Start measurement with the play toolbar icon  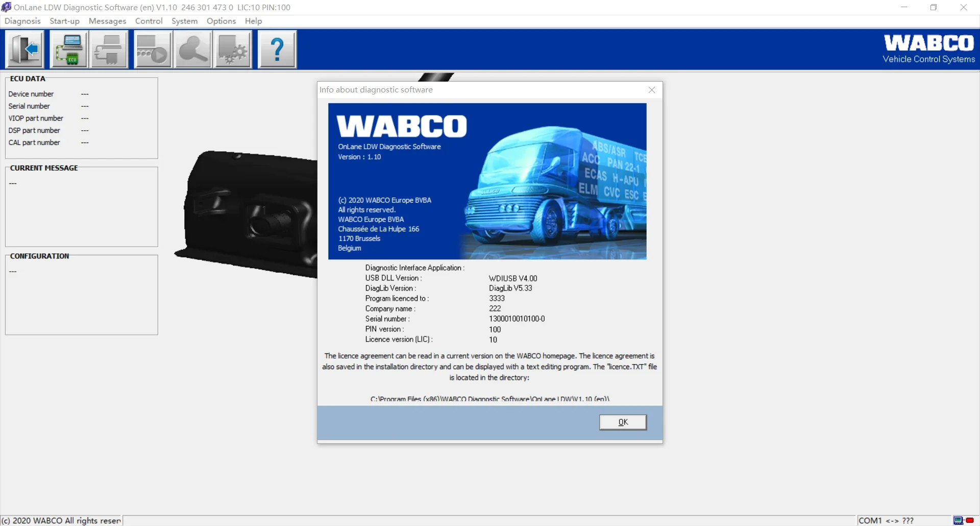tap(153, 49)
